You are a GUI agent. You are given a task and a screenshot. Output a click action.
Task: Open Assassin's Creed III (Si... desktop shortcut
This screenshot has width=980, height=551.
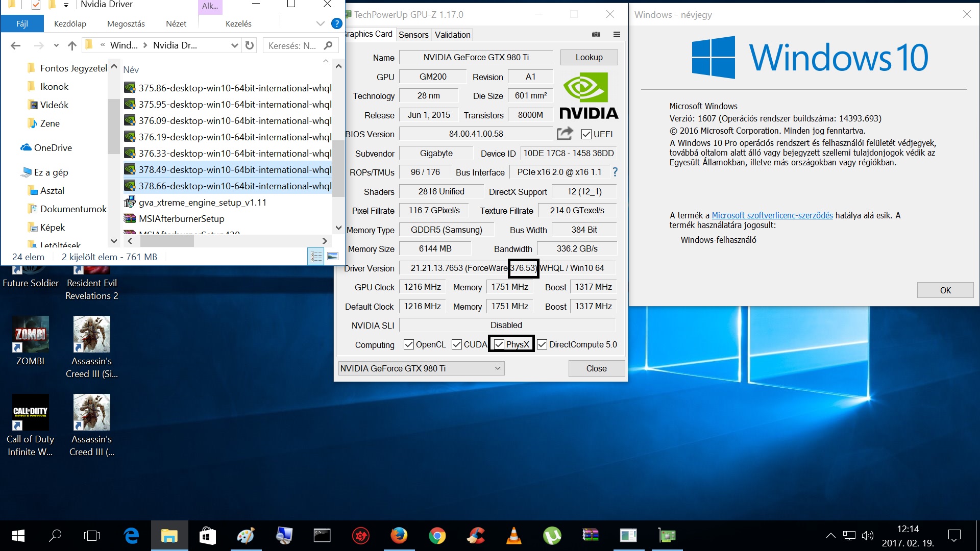[92, 347]
